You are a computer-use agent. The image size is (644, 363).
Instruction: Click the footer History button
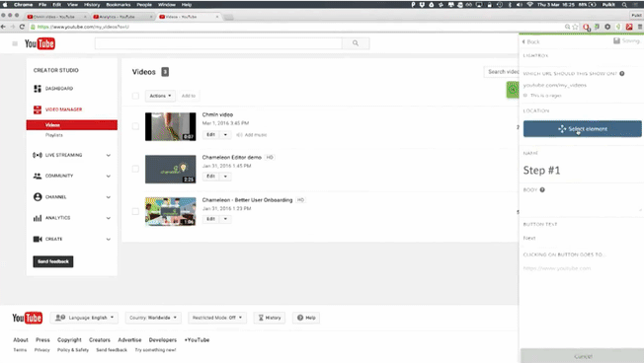click(x=270, y=318)
